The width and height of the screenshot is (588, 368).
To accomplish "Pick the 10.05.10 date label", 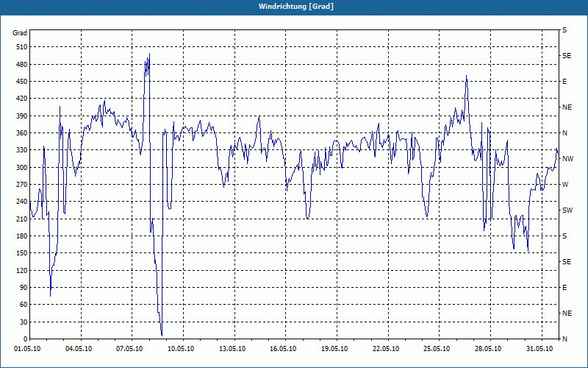I will tap(181, 349).
